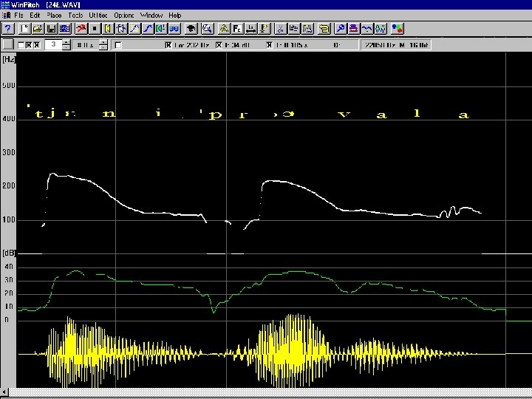Click the yellow 'p' phonetic label
This screenshot has height=399, width=532.
pos(215,115)
